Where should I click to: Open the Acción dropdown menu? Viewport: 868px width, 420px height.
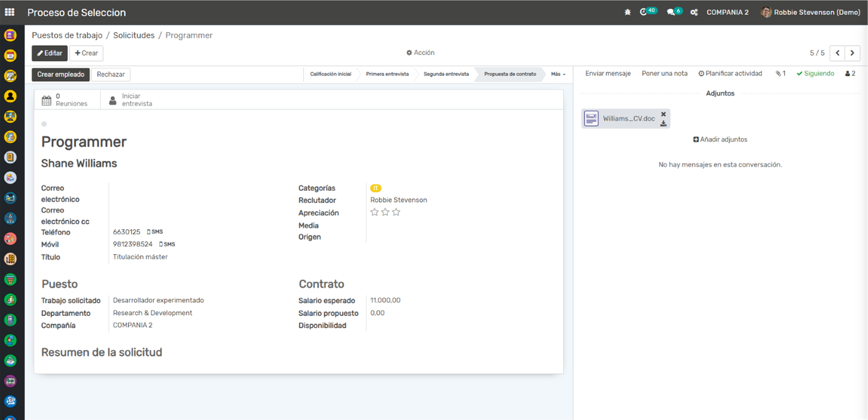(x=420, y=53)
